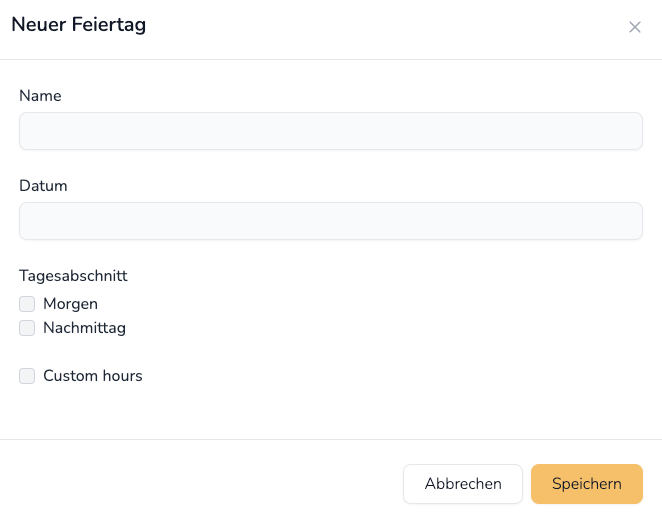Place cursor in the holiday Name input
This screenshot has height=523, width=662.
pos(331,131)
